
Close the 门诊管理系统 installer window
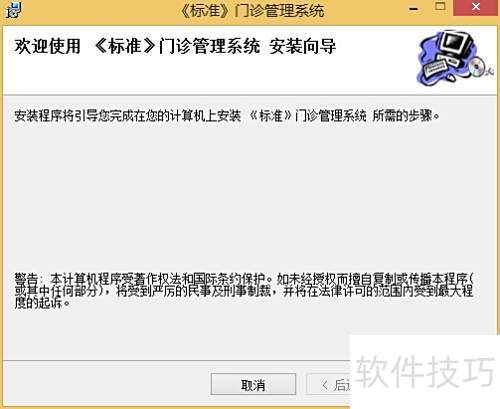pos(476,7)
